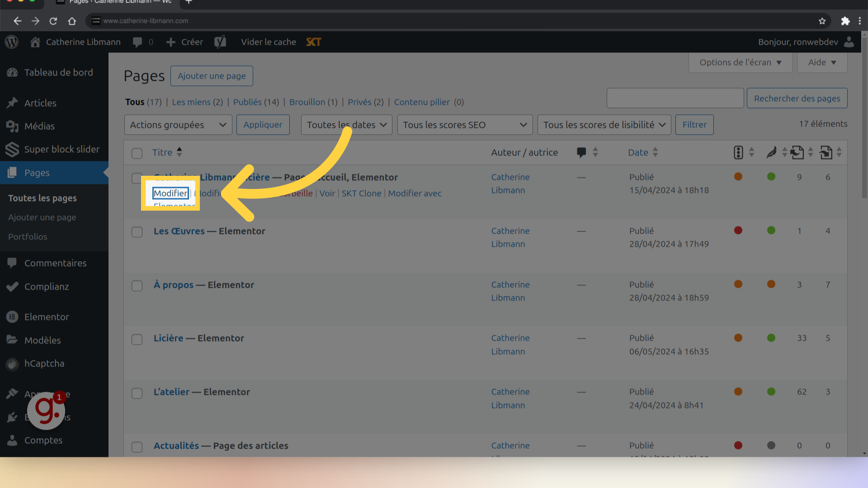
Task: Open the browser extensions puzzle icon
Action: 845,21
